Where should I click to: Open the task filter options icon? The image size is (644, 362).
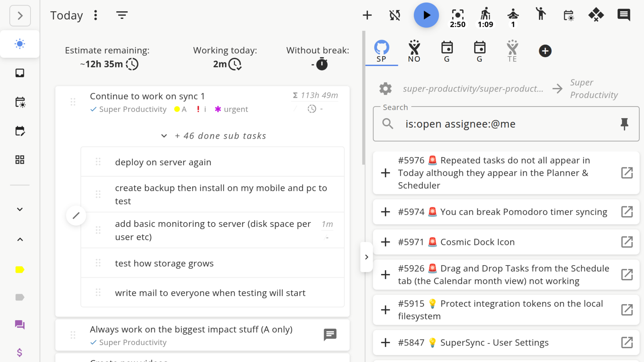[x=122, y=15]
